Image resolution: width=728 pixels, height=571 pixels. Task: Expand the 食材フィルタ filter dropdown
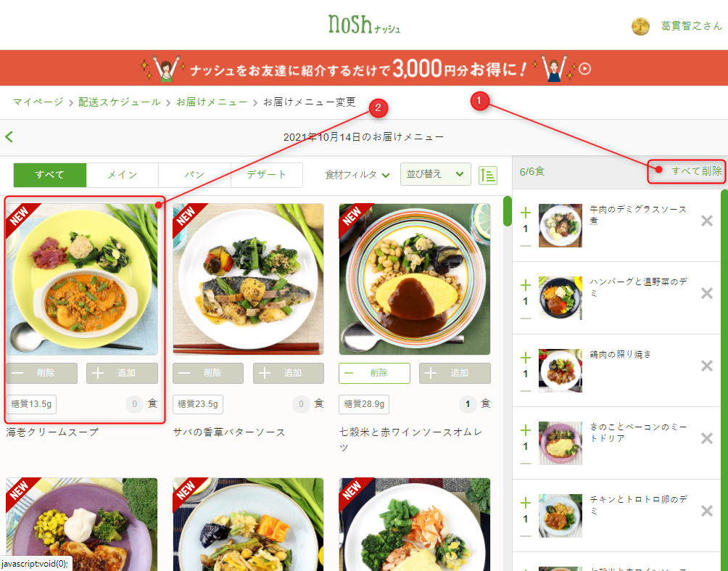(357, 175)
